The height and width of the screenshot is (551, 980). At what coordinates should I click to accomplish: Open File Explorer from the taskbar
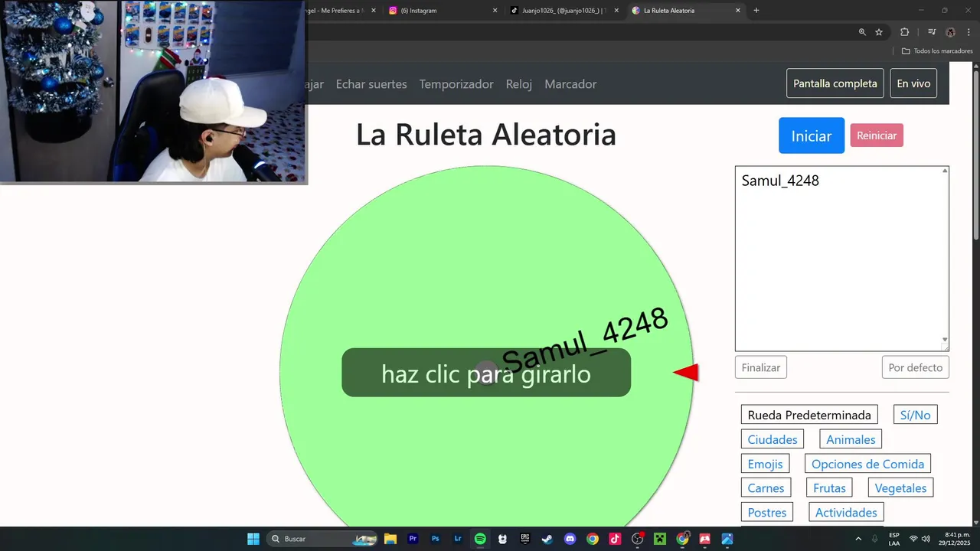point(390,539)
